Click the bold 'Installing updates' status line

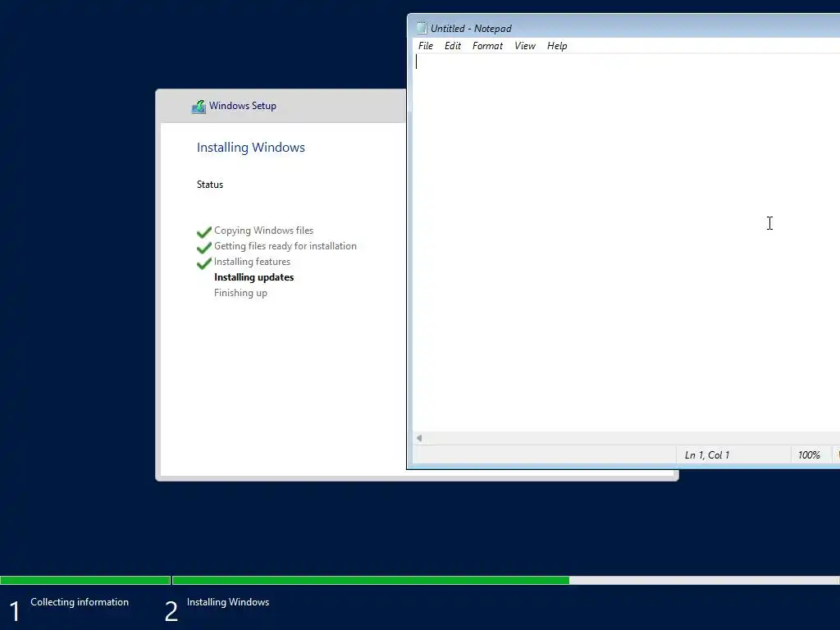point(254,277)
